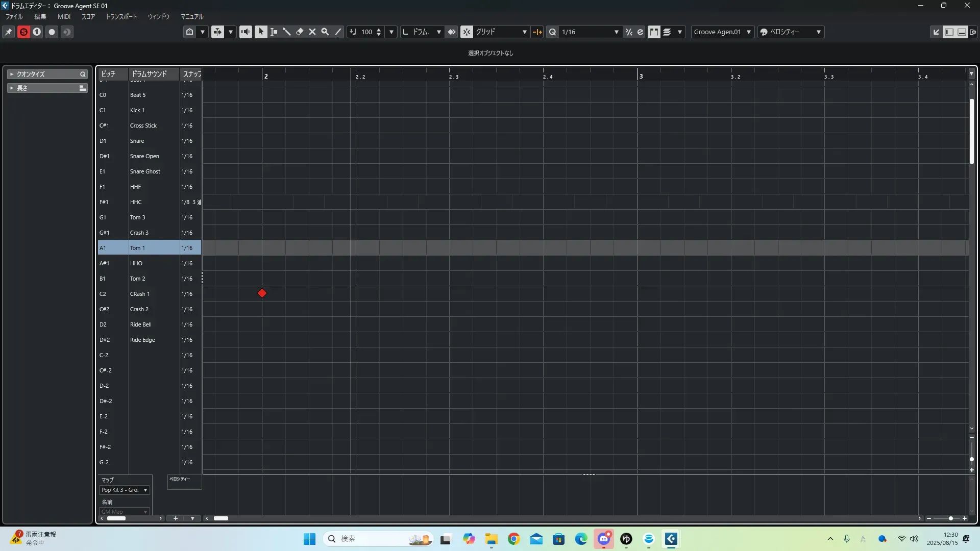The image size is (980, 551).
Task: Toggle the Snap on/off button
Action: tap(467, 32)
